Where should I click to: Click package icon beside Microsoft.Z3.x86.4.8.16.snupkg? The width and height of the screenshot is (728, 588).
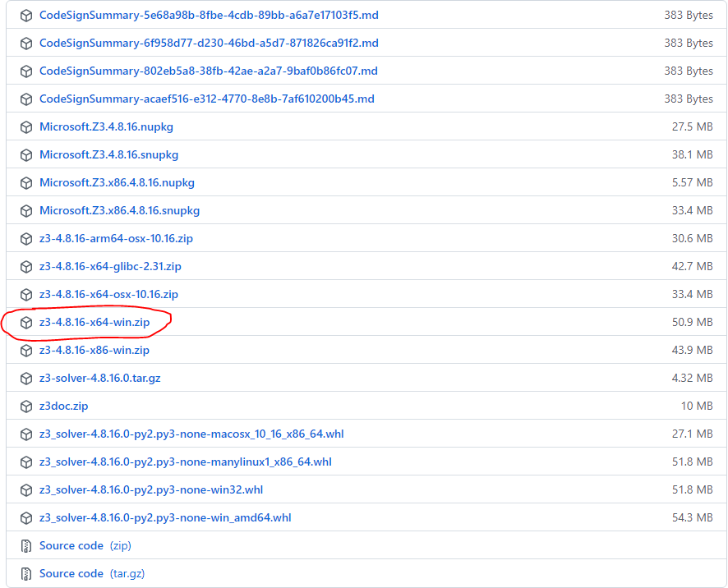coord(26,211)
